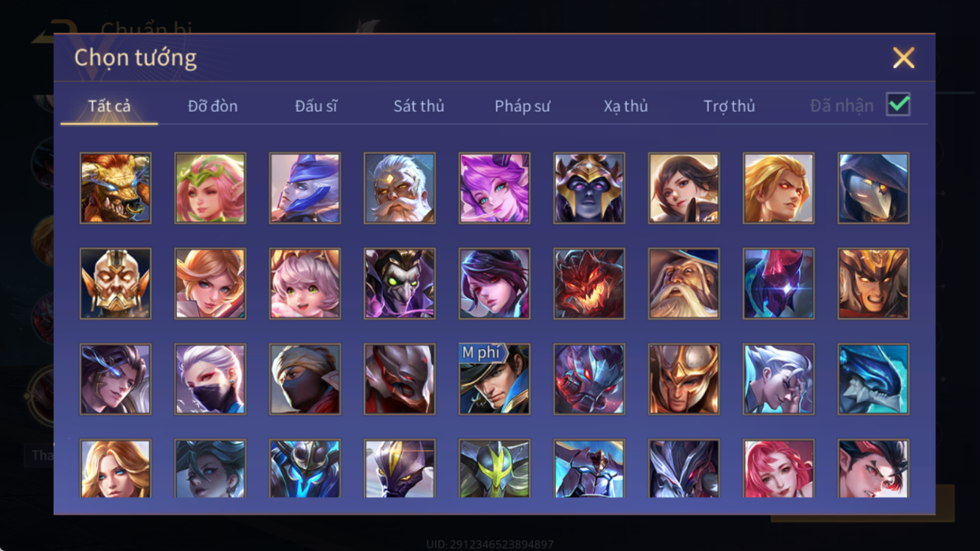980x551 pixels.
Task: Show the Pháp sư hero list
Action: [x=522, y=106]
